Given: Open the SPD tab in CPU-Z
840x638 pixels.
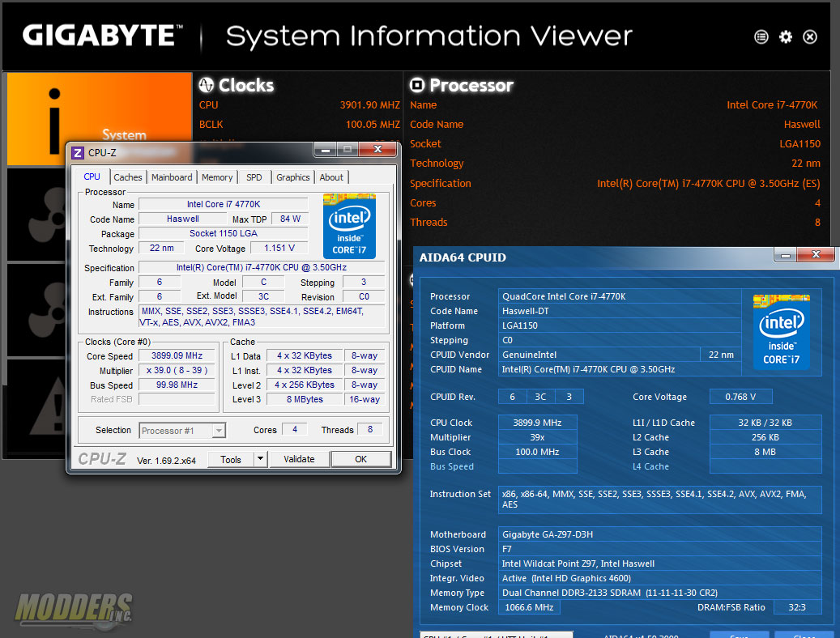Looking at the screenshot, I should [x=254, y=177].
